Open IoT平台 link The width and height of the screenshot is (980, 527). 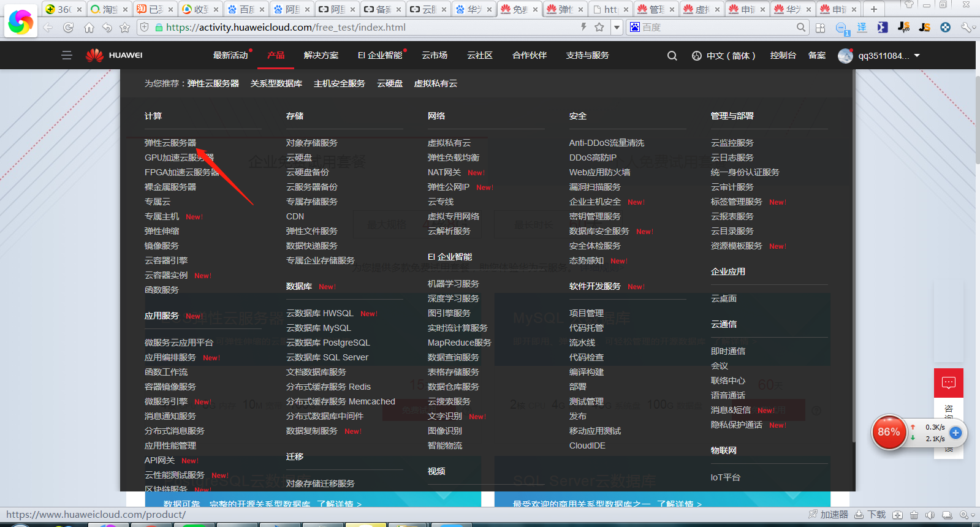726,477
